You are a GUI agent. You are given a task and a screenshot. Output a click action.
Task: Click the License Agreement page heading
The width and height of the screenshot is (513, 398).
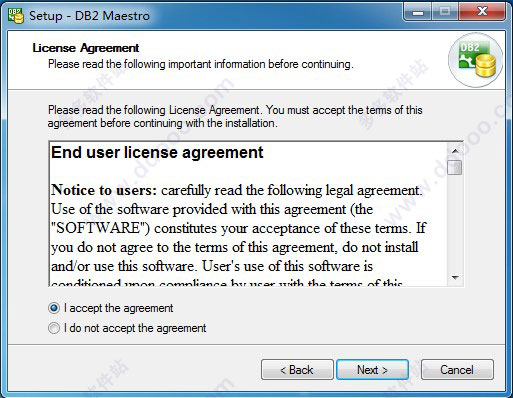click(x=86, y=48)
